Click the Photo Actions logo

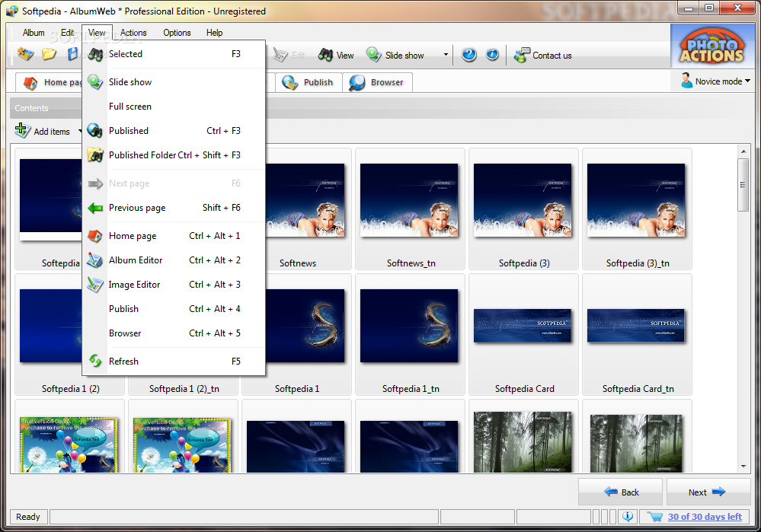[711, 46]
